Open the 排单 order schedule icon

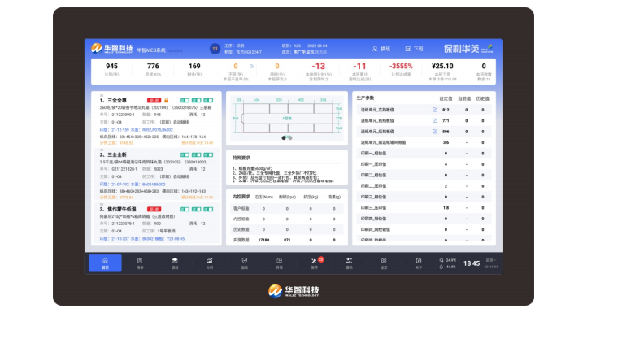coord(140,263)
